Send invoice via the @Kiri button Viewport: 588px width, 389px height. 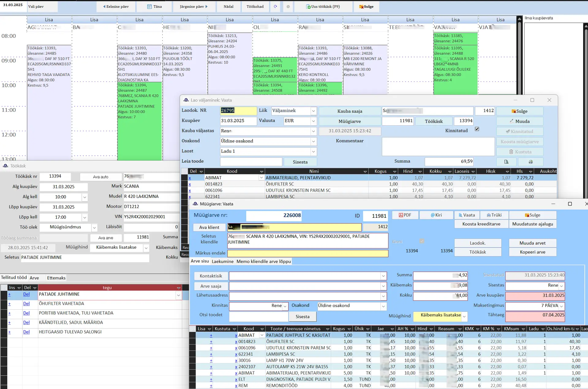436,215
